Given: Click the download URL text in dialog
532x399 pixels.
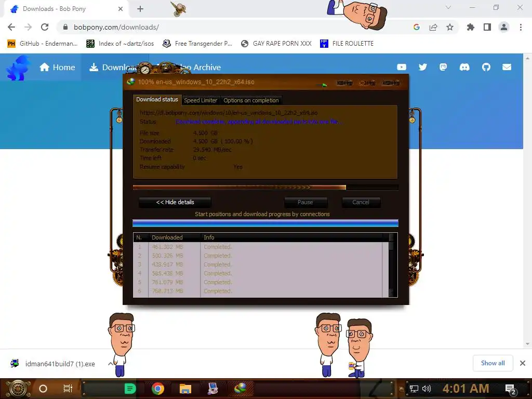Looking at the screenshot, I should click(x=229, y=113).
